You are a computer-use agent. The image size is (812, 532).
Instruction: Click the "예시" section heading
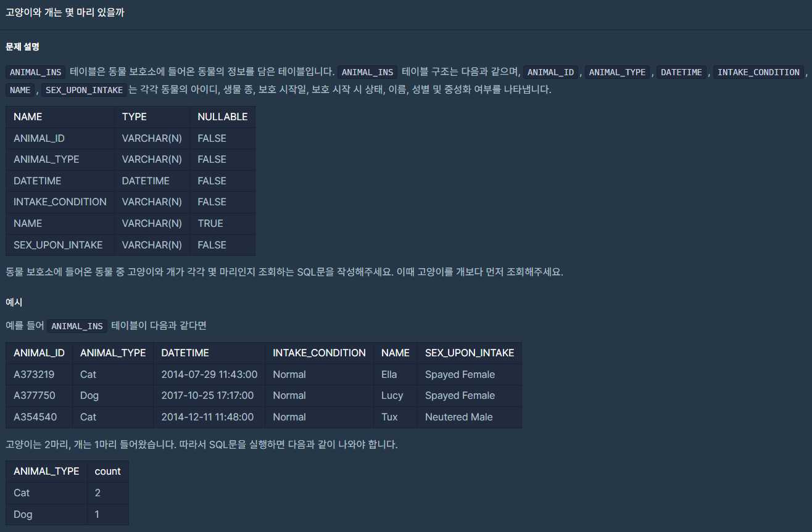pos(15,302)
